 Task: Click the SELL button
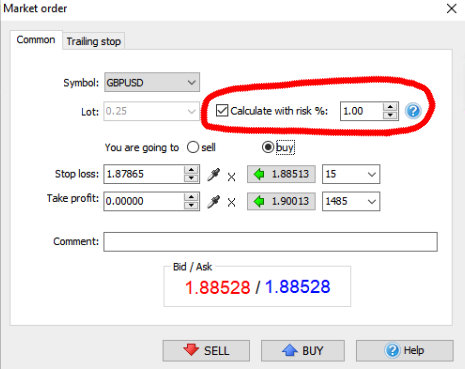coord(206,351)
